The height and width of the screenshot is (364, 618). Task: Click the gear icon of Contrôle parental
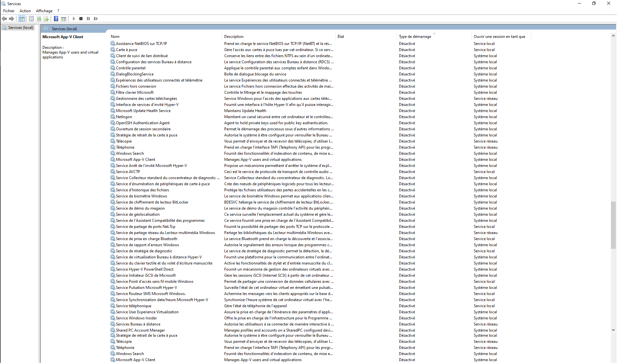coord(113,68)
